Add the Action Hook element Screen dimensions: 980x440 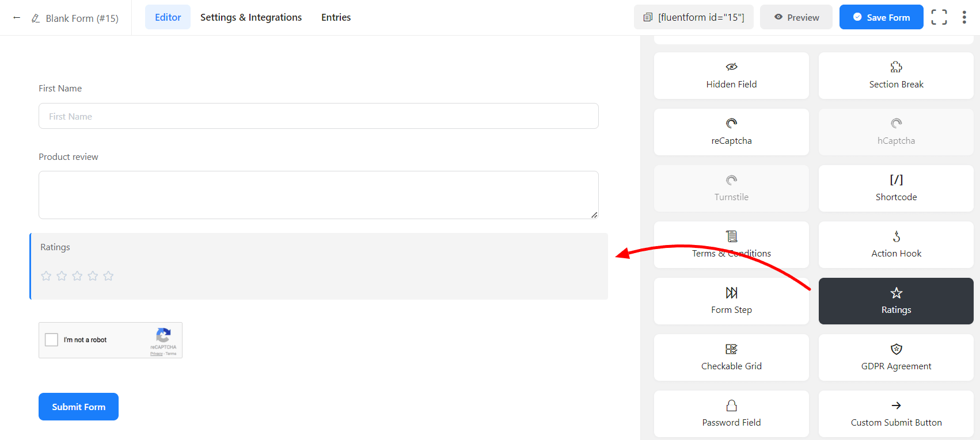pyautogui.click(x=896, y=244)
